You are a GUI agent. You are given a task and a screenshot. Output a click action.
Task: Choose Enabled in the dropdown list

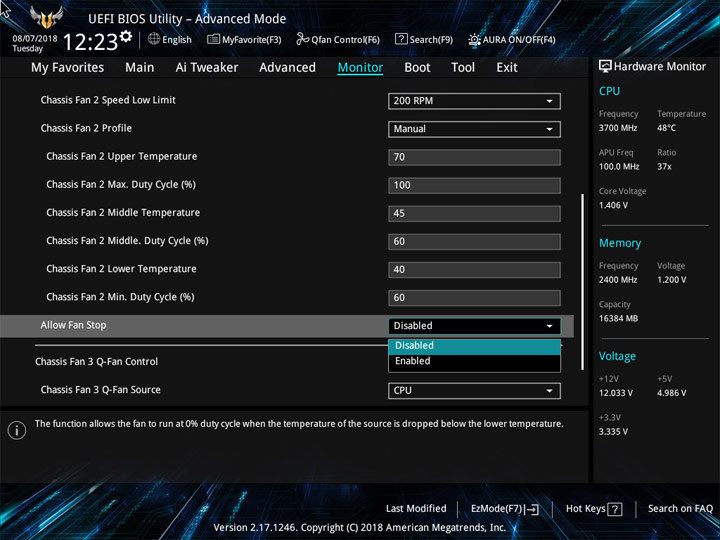[x=474, y=361]
